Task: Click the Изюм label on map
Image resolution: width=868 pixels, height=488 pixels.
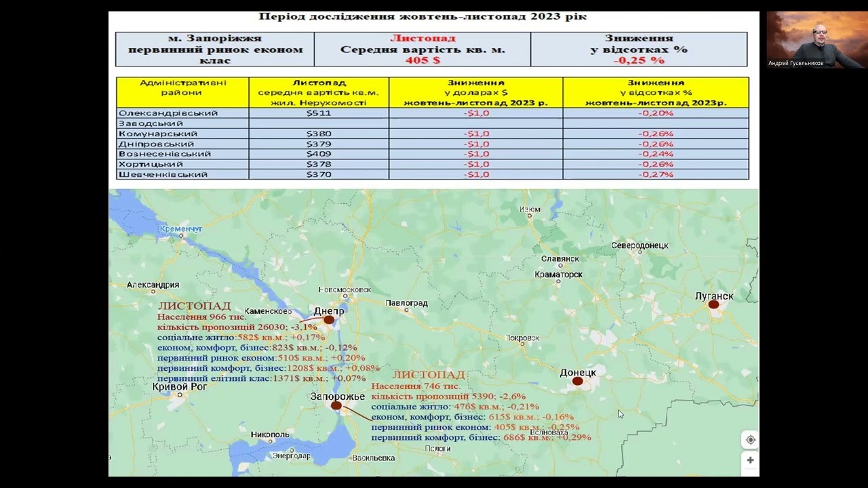Action: point(530,209)
